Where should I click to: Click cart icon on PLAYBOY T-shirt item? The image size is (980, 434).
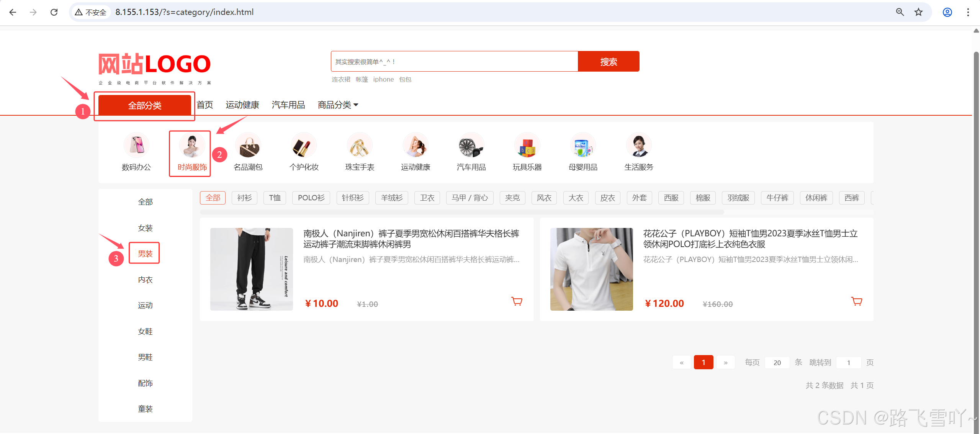[x=856, y=301]
